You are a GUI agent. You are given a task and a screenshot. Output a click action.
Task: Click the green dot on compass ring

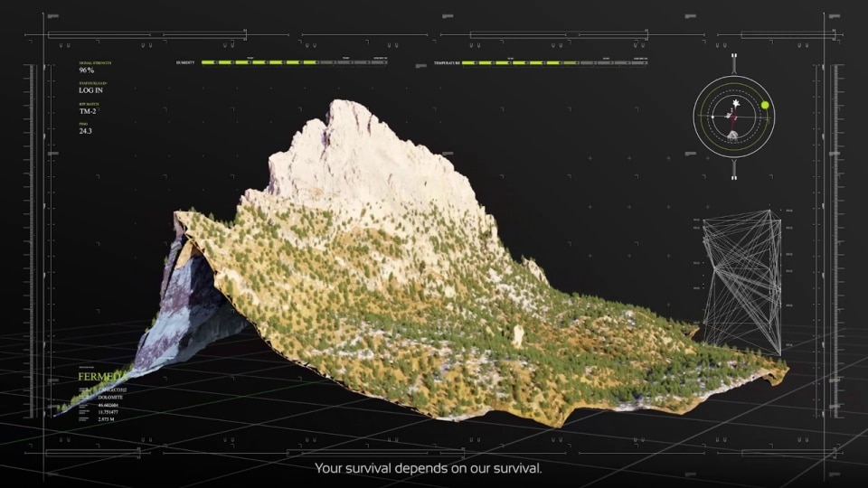pos(765,106)
